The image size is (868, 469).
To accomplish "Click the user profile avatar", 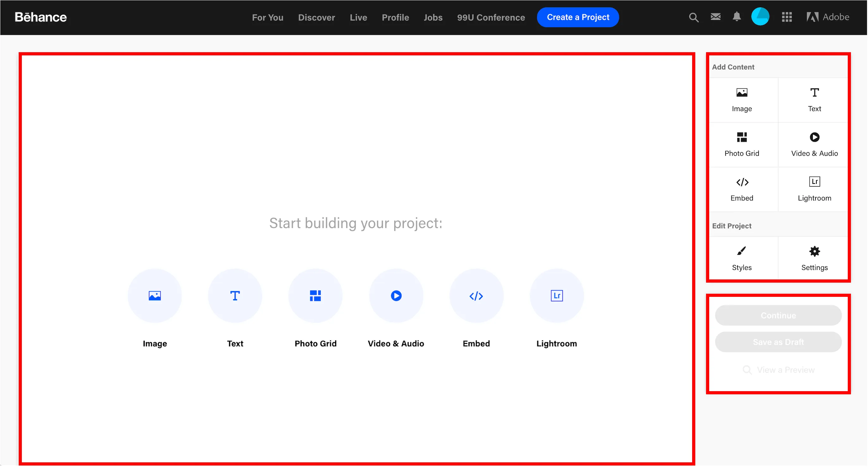I will (x=760, y=17).
